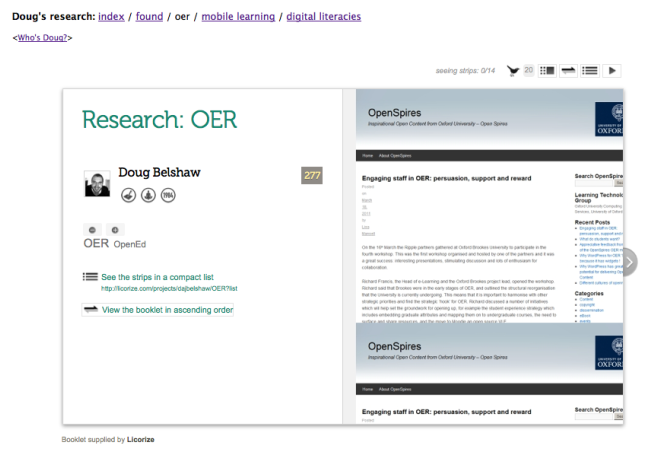Image resolution: width=649 pixels, height=456 pixels.
Task: Click the minus button above OER tag
Action: point(92,230)
